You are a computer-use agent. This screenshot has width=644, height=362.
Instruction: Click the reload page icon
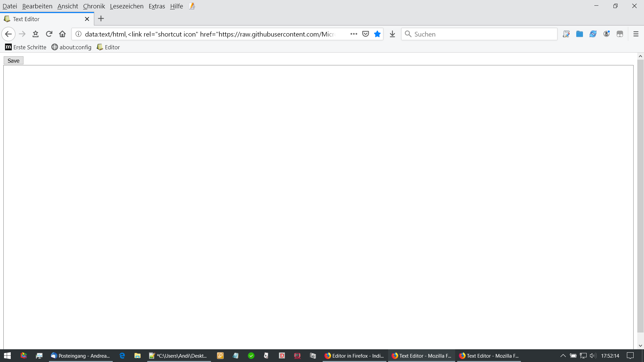(49, 34)
